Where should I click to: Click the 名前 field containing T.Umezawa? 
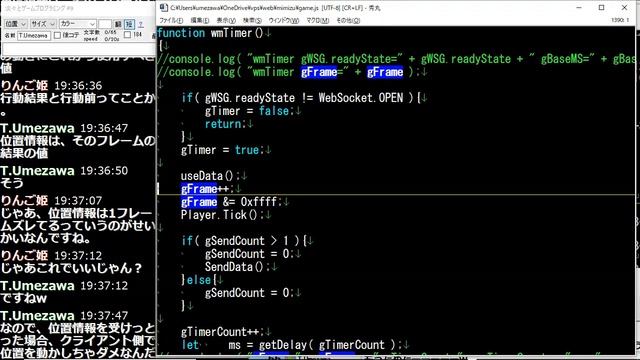(x=34, y=36)
